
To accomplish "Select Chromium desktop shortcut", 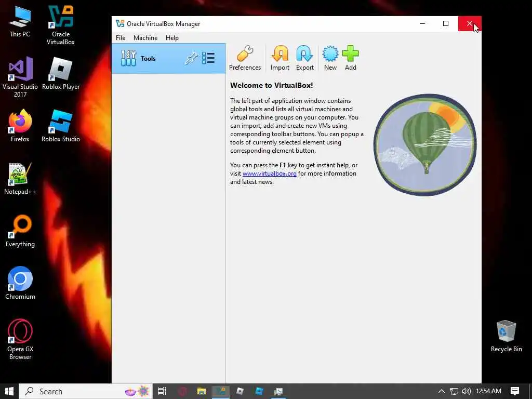I will click(20, 283).
